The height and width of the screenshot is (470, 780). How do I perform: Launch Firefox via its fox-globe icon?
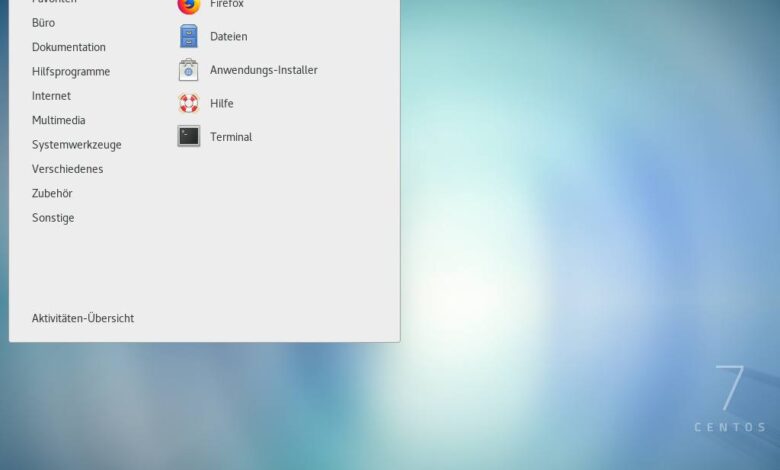click(x=188, y=5)
